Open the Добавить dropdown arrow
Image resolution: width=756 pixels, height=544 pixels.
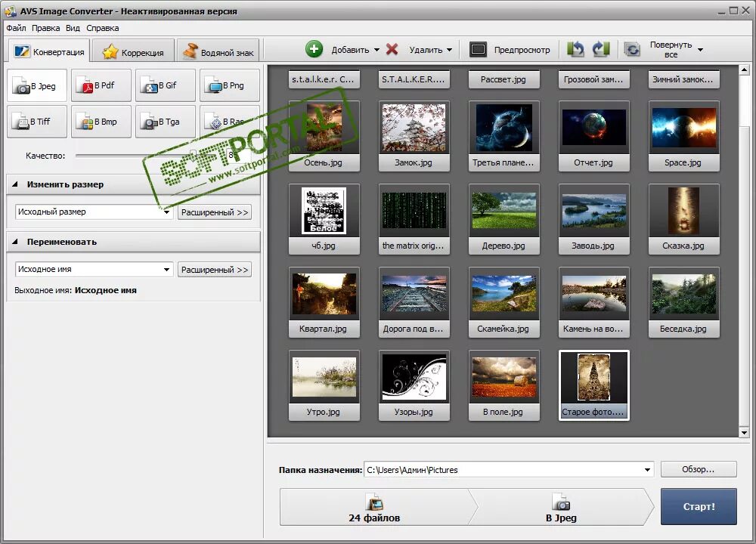tap(376, 50)
